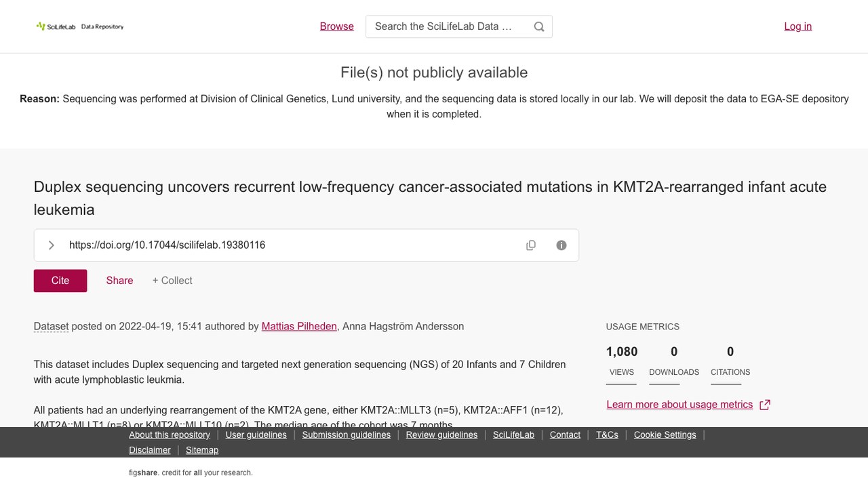Image resolution: width=868 pixels, height=488 pixels.
Task: Open the Browse link in header
Action: [x=337, y=26]
